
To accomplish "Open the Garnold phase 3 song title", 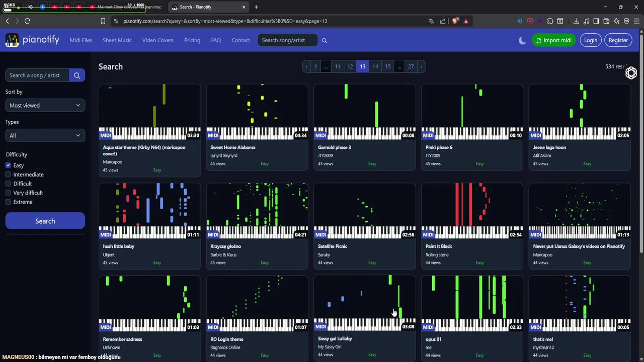I will pos(335,147).
